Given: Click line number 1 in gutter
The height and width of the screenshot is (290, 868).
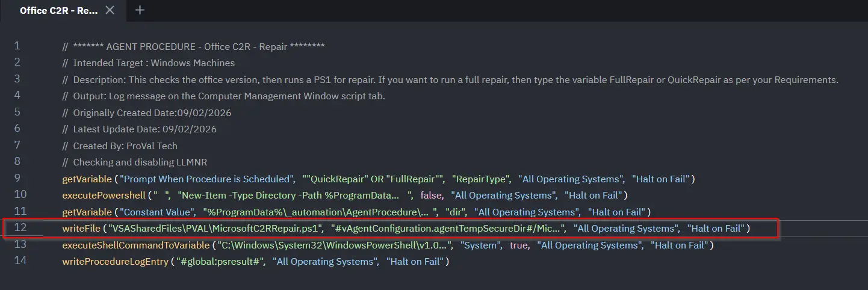Looking at the screenshot, I should pyautogui.click(x=17, y=46).
